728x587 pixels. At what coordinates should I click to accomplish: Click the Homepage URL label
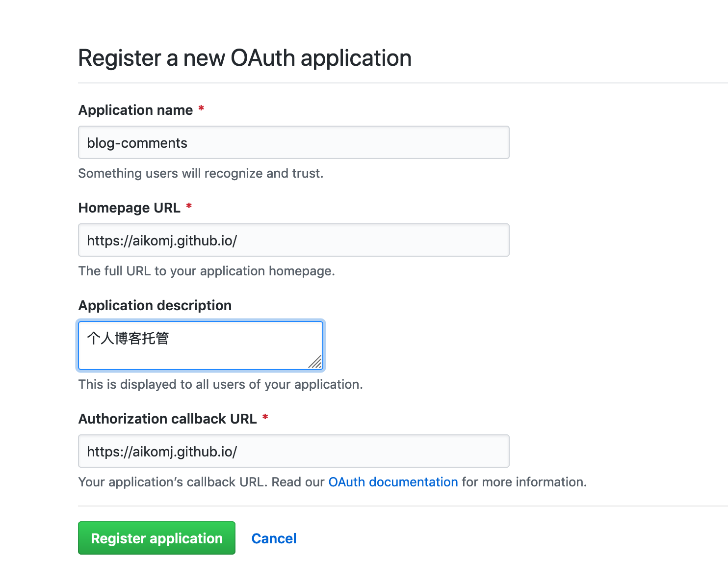pyautogui.click(x=130, y=208)
